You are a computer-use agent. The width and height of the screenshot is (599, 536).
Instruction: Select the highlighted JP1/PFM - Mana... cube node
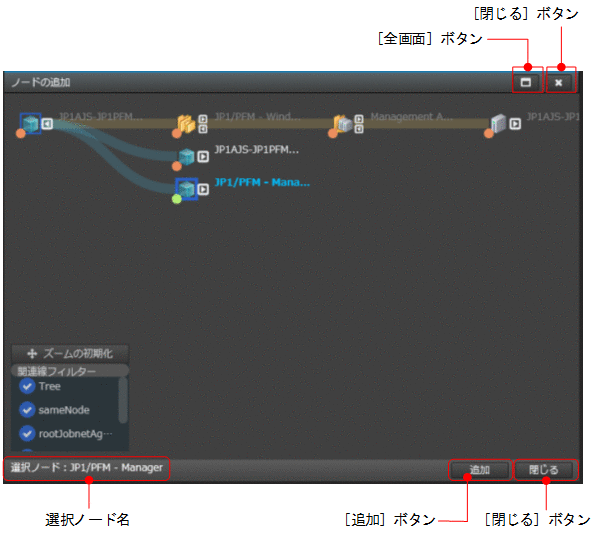coord(187,189)
